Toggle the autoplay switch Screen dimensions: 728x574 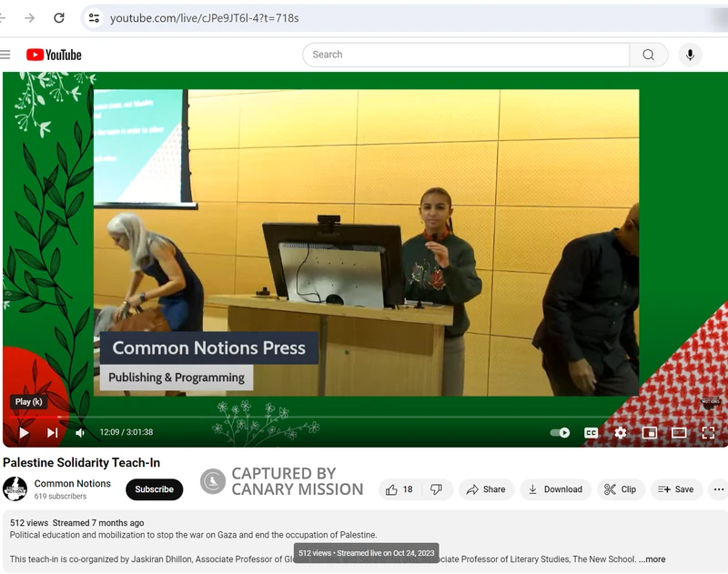pyautogui.click(x=560, y=432)
